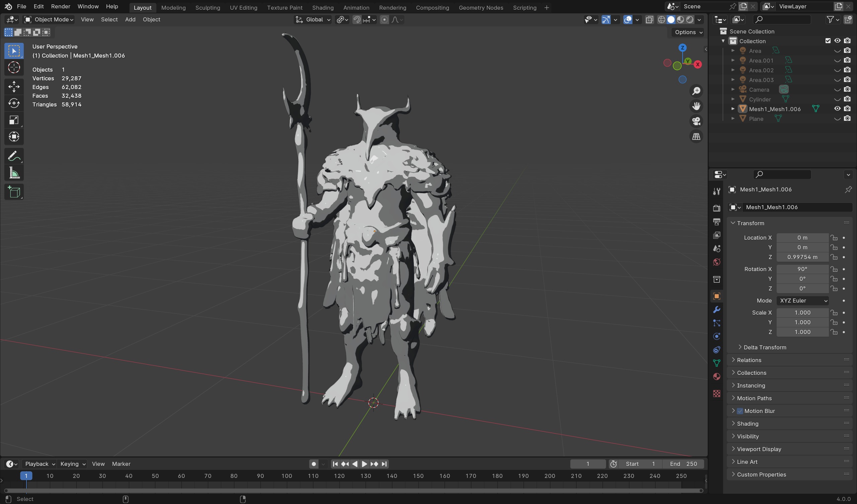Open the Render properties tab
The width and height of the screenshot is (857, 504).
pyautogui.click(x=716, y=208)
